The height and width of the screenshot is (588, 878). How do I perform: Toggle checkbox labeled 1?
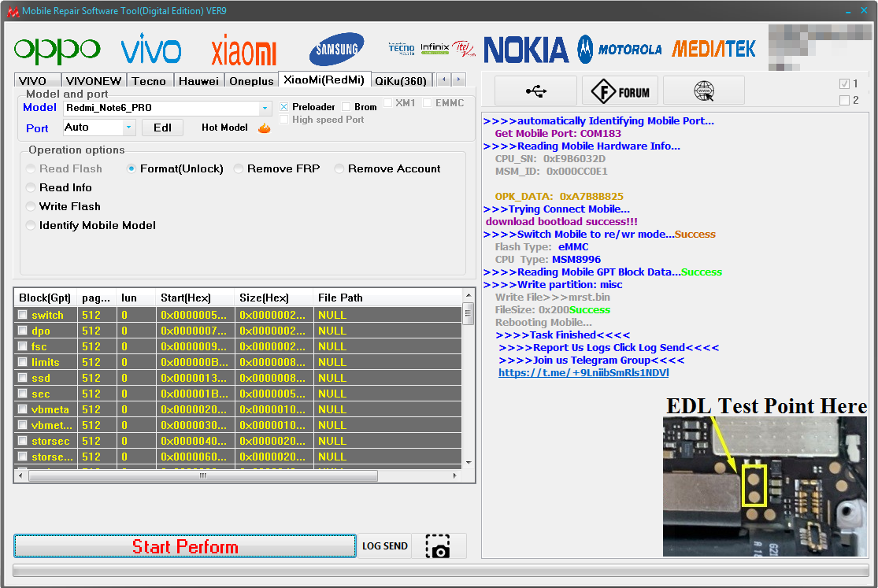point(845,84)
